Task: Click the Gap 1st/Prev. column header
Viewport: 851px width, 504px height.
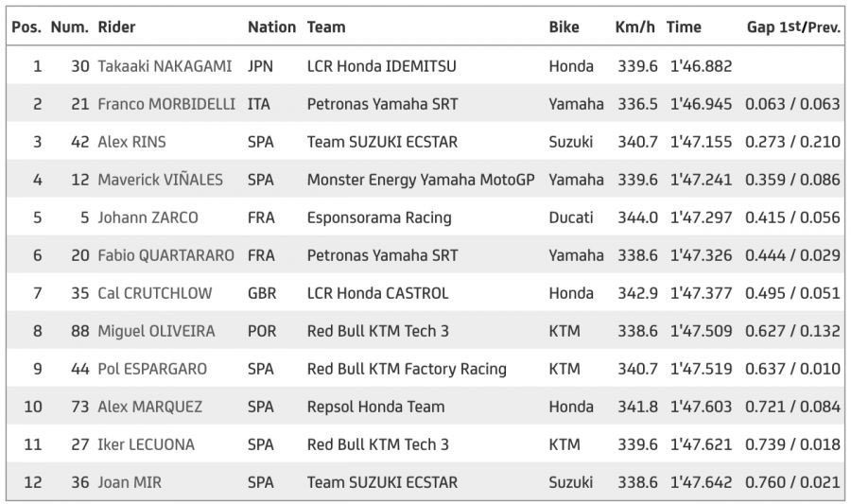Action: coord(792,27)
